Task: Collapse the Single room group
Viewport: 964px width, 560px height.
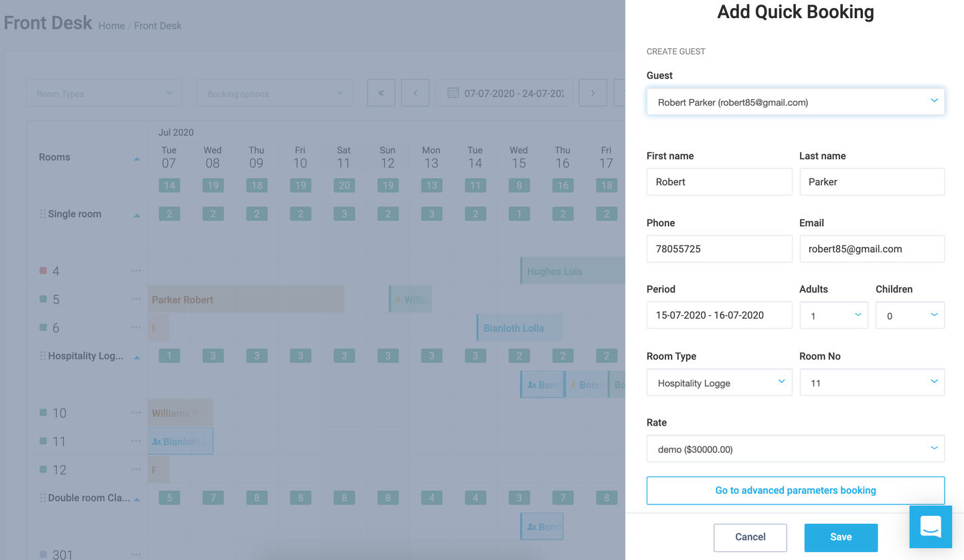Action: tap(137, 215)
